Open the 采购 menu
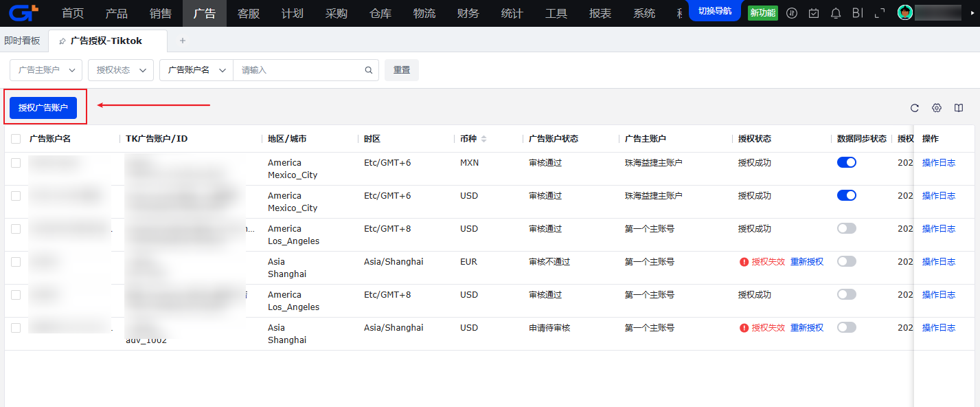The width and height of the screenshot is (980, 407). tap(337, 13)
